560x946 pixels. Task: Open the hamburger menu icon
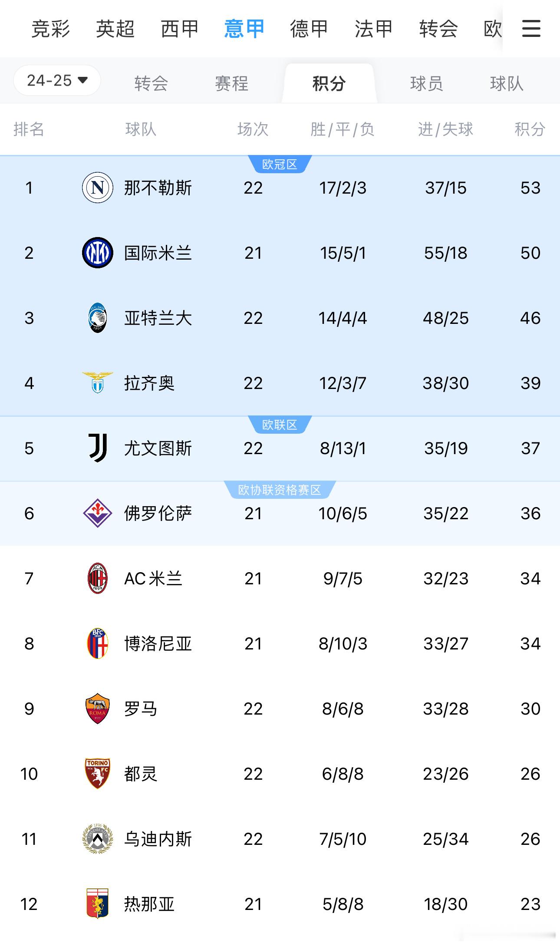pos(531,29)
